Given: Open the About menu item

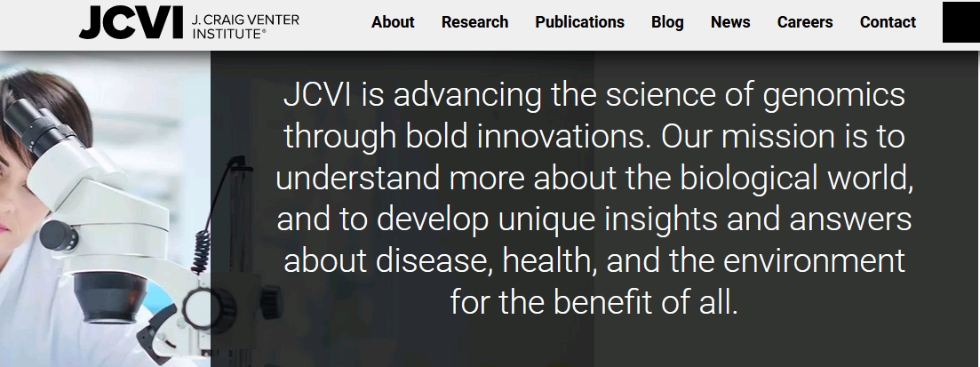Looking at the screenshot, I should (393, 22).
